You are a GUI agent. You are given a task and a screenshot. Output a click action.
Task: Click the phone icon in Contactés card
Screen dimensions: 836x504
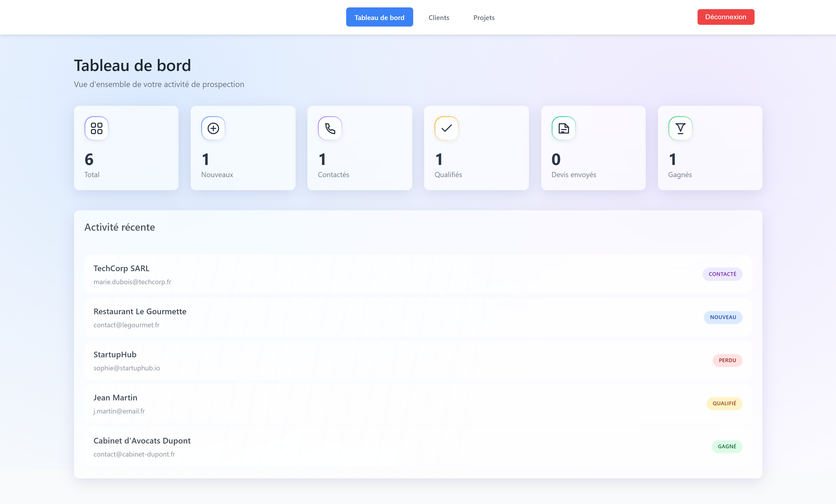tap(330, 128)
